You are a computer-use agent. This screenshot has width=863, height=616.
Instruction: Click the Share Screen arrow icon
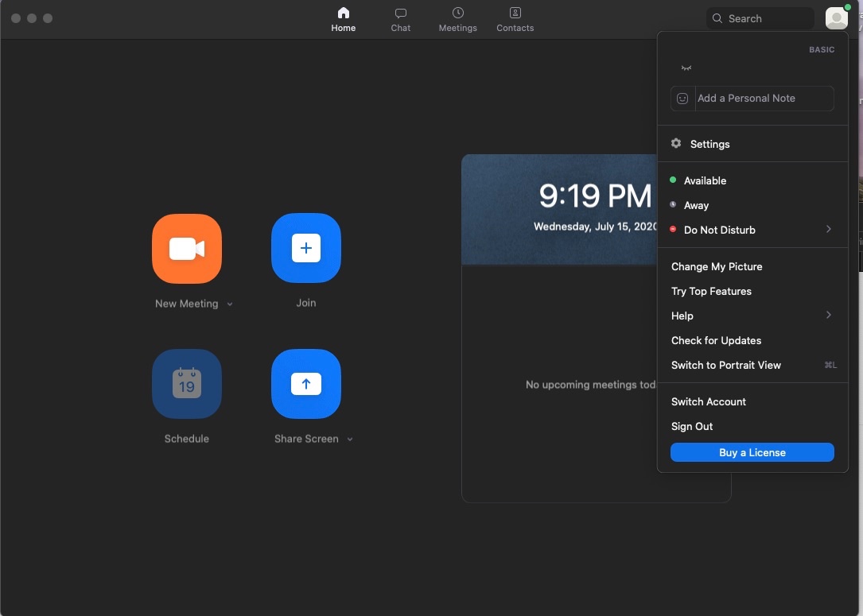click(306, 384)
